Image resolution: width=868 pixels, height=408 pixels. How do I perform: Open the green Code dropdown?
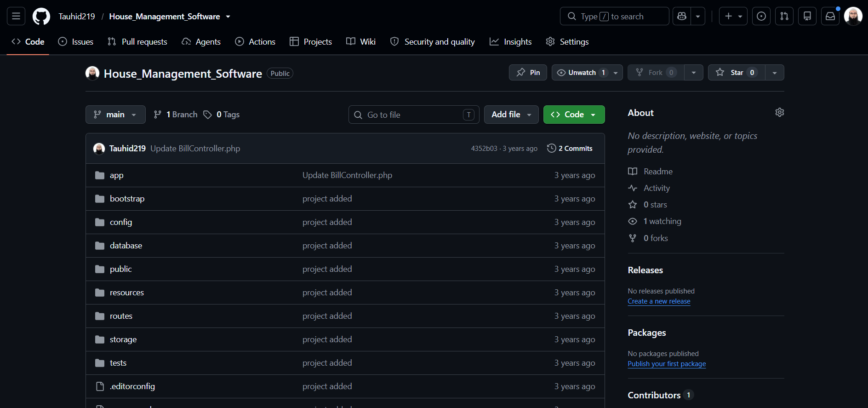pos(574,115)
